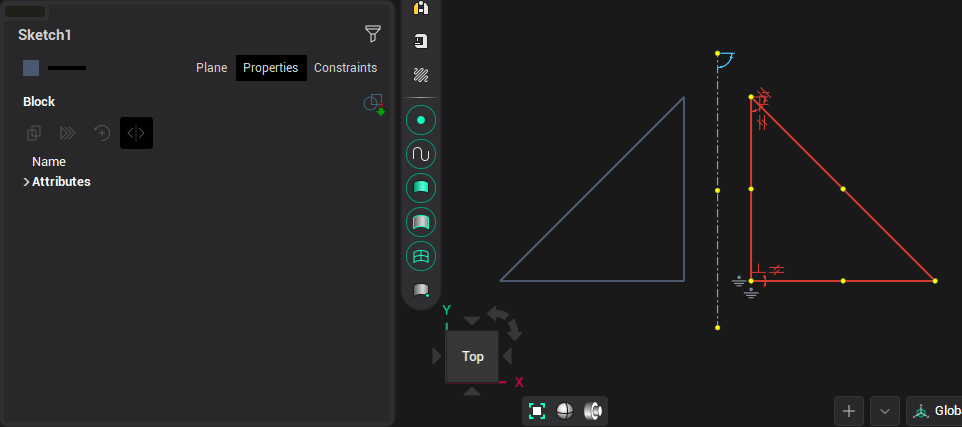The height and width of the screenshot is (427, 962).
Task: Switch to the Plane tab
Action: click(x=211, y=68)
